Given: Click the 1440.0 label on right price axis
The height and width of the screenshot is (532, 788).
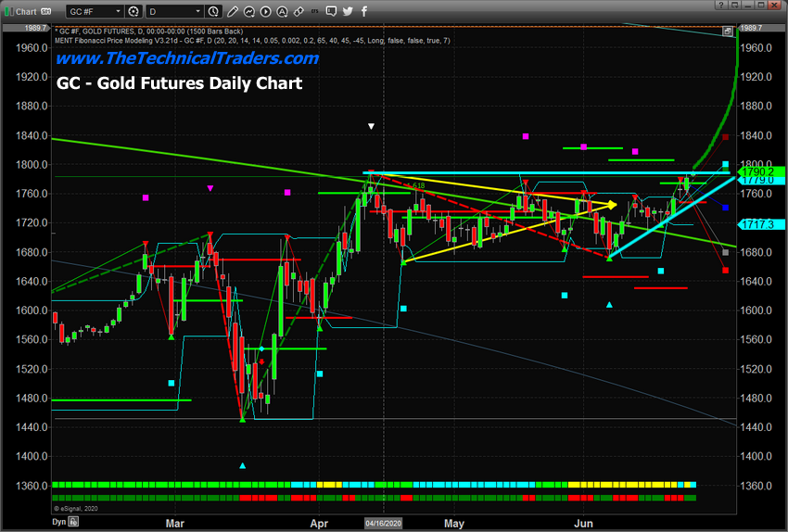Looking at the screenshot, I should (x=756, y=427).
